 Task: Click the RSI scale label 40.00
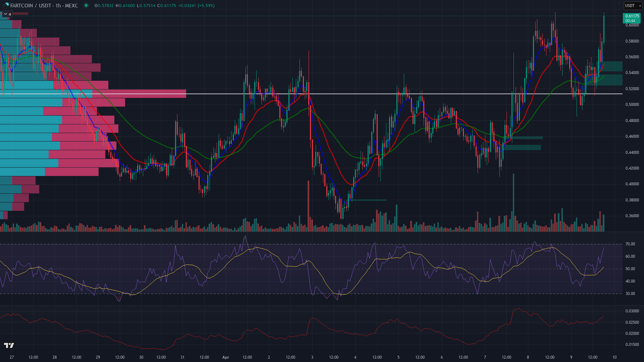click(630, 281)
